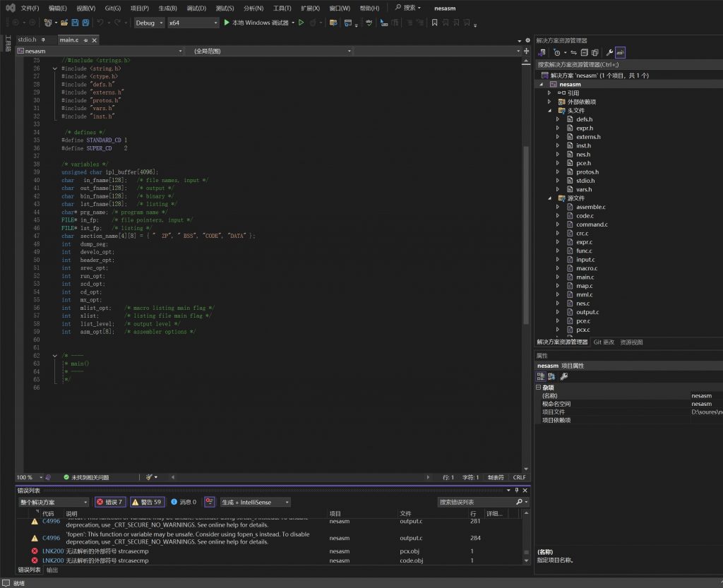Toggle the Errors 7 filter button
Viewport: 723px width, 588px height.
109,502
